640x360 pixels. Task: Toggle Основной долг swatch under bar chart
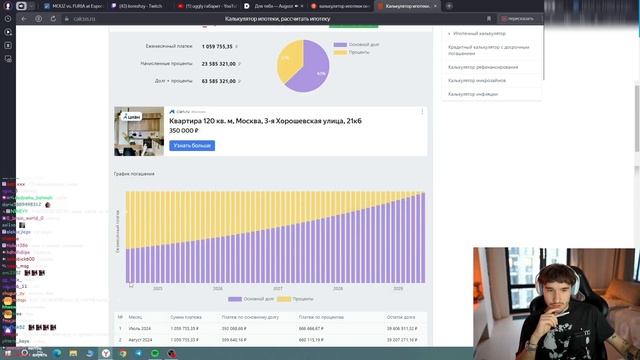235,299
